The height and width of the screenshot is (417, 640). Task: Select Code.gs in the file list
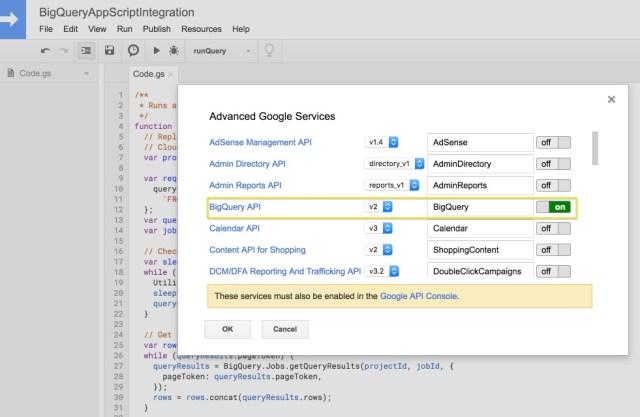[x=35, y=73]
